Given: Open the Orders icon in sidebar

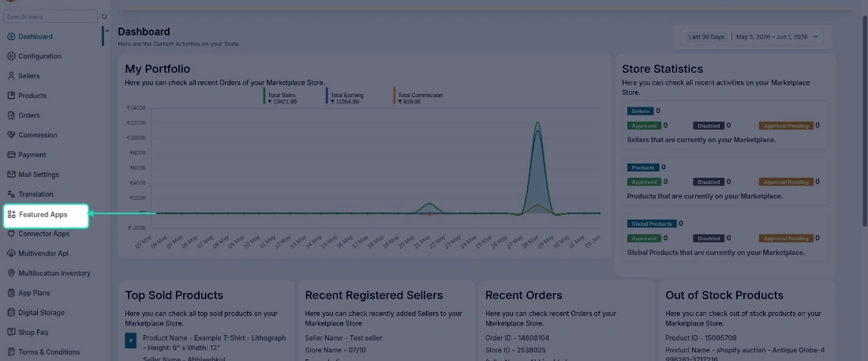Looking at the screenshot, I should [11, 115].
